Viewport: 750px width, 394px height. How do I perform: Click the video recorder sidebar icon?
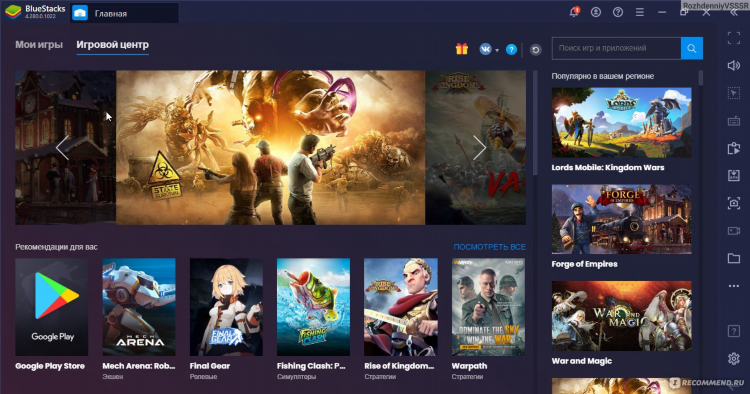(x=734, y=231)
